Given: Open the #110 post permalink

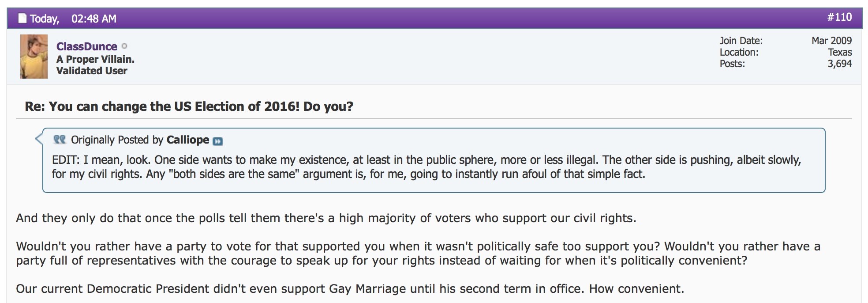Looking at the screenshot, I should [839, 17].
